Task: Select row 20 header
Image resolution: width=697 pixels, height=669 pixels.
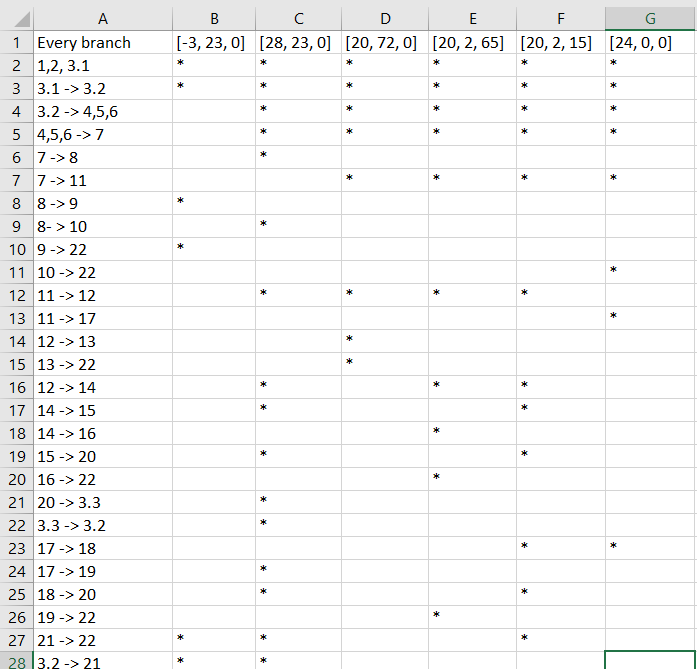Action: (x=17, y=480)
